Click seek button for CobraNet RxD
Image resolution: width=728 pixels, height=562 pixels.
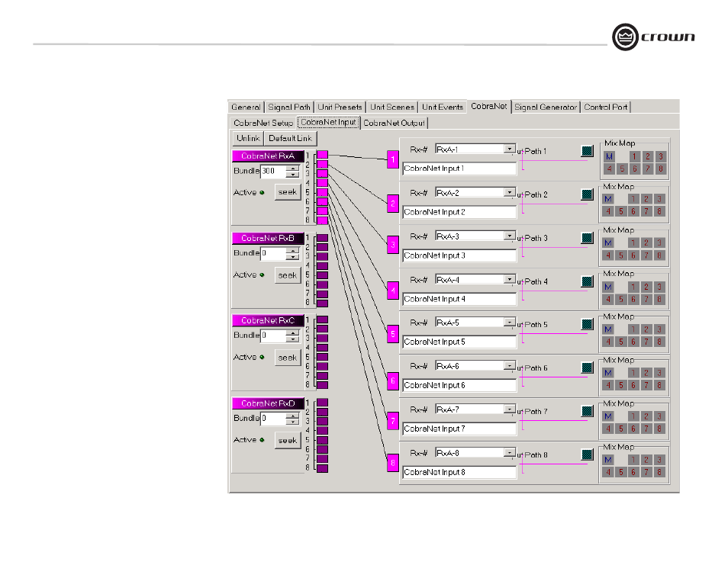coord(288,441)
